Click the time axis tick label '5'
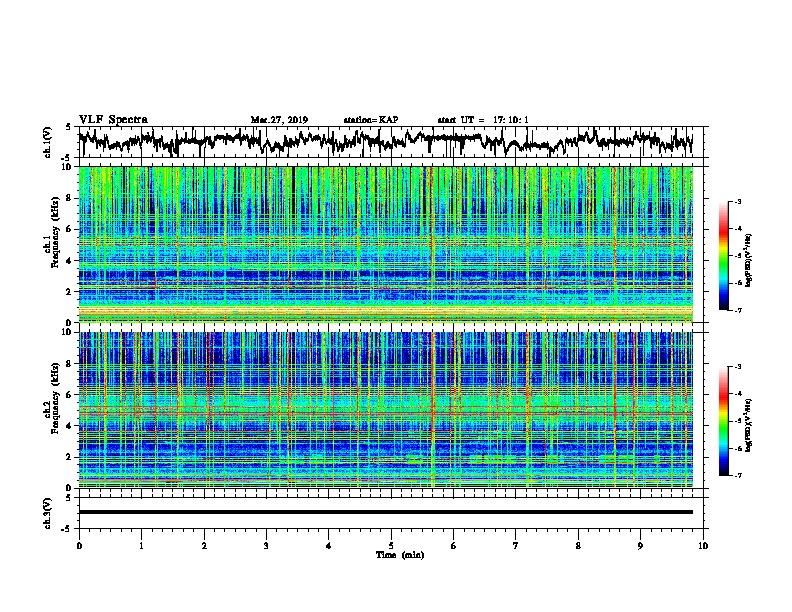The image size is (792, 612). point(391,546)
